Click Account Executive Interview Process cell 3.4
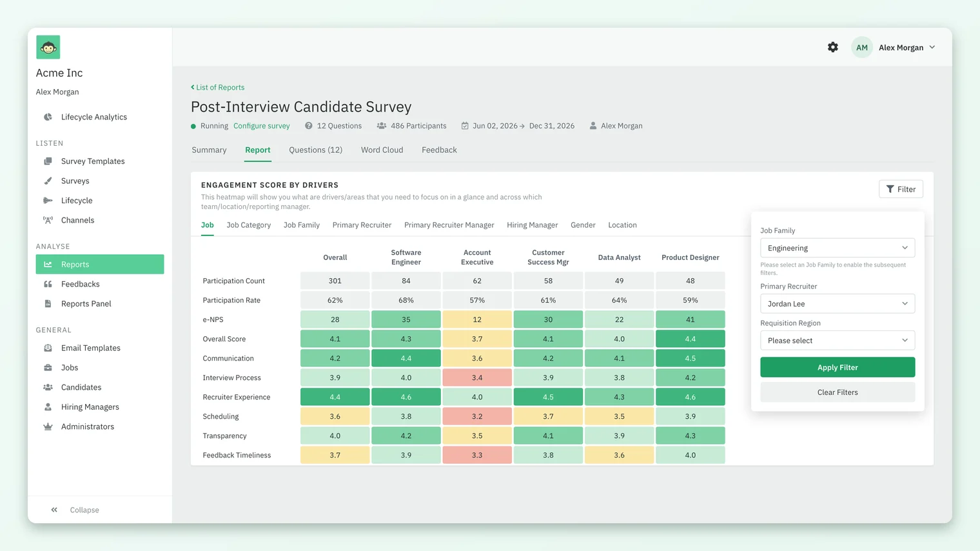The image size is (980, 551). pos(477,377)
